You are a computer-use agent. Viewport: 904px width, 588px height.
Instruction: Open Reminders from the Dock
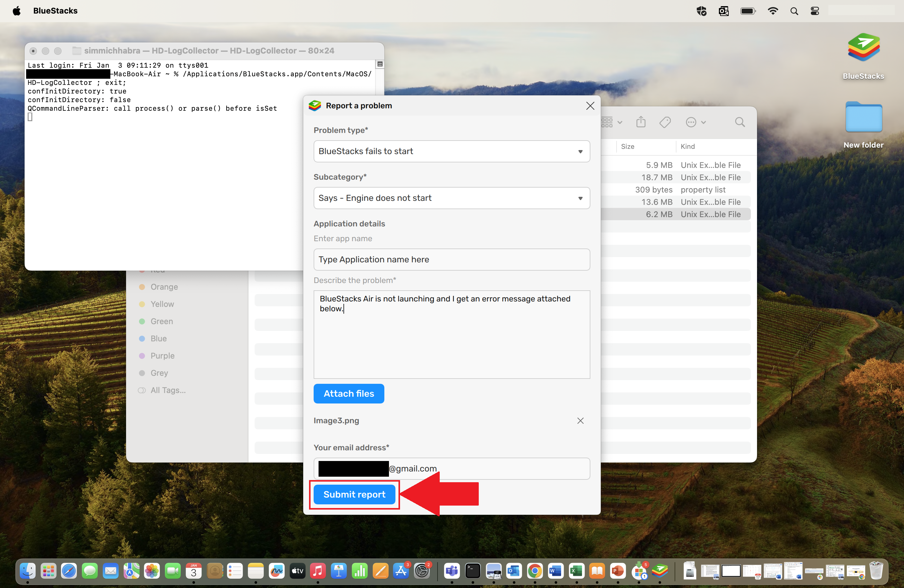click(235, 571)
